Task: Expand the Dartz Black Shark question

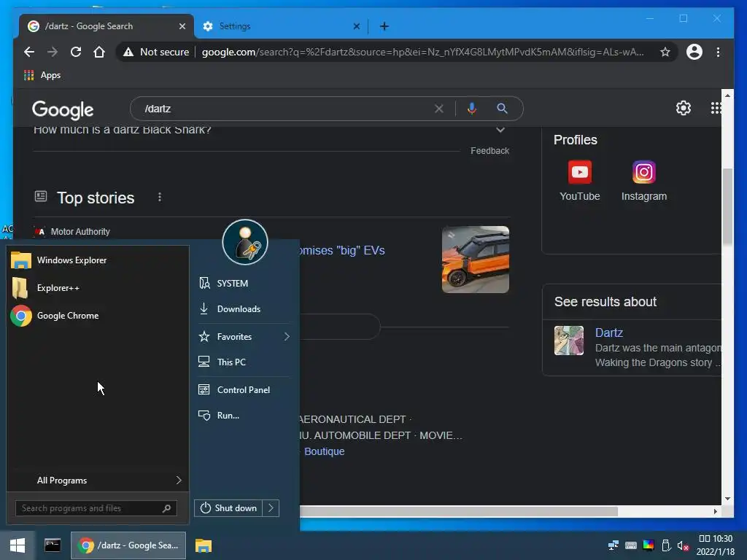Action: (500, 130)
